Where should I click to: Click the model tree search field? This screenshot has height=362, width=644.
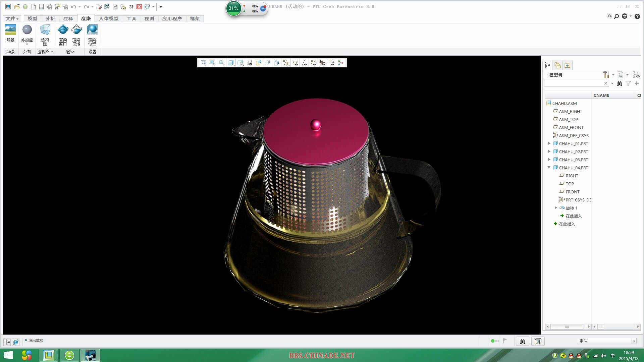point(574,83)
